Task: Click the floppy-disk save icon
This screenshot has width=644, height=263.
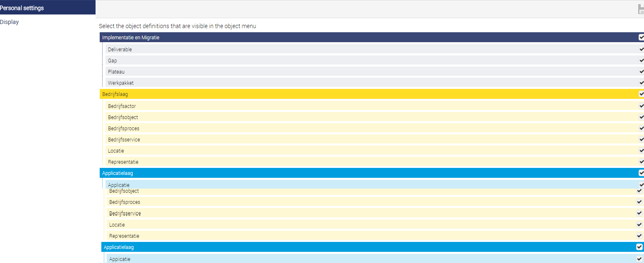Action: pyautogui.click(x=641, y=9)
